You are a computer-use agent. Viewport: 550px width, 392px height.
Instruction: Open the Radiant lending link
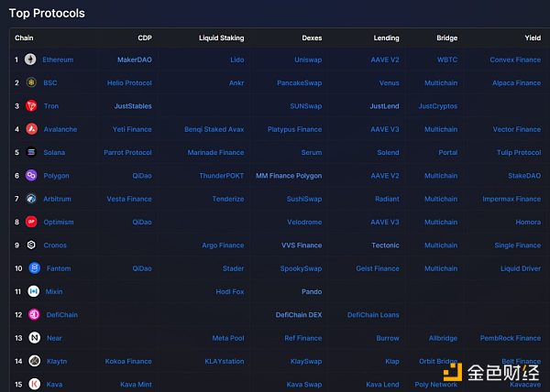[x=387, y=199]
